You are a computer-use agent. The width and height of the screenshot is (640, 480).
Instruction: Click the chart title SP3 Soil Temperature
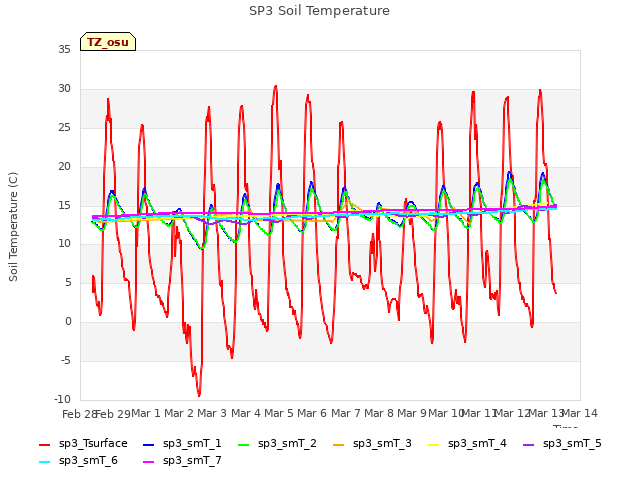320,11
